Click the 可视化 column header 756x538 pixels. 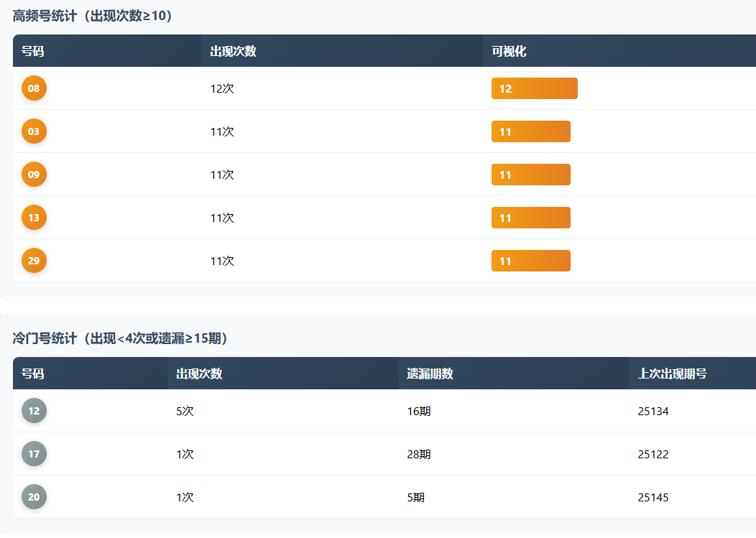coord(509,51)
